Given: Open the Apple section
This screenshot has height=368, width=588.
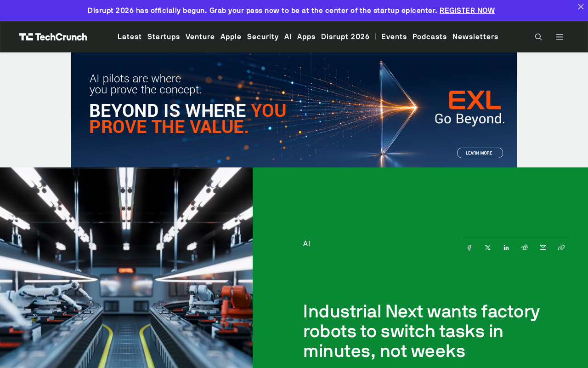Looking at the screenshot, I should [x=231, y=37].
